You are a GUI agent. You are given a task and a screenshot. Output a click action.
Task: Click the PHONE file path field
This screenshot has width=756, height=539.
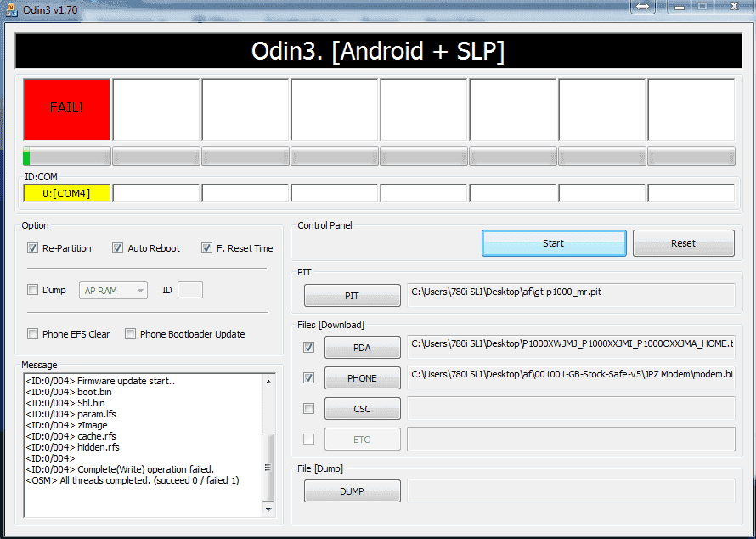pos(571,377)
